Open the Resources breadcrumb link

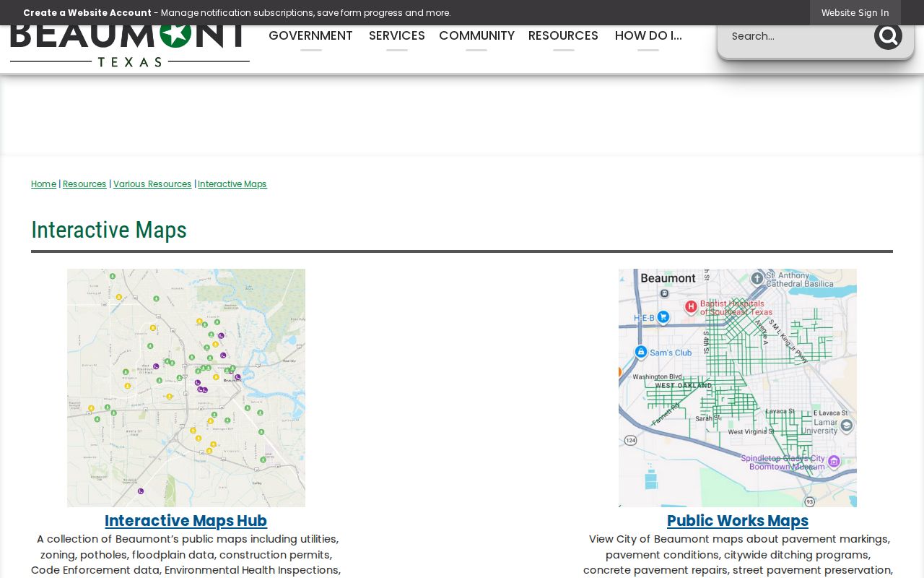coord(84,184)
